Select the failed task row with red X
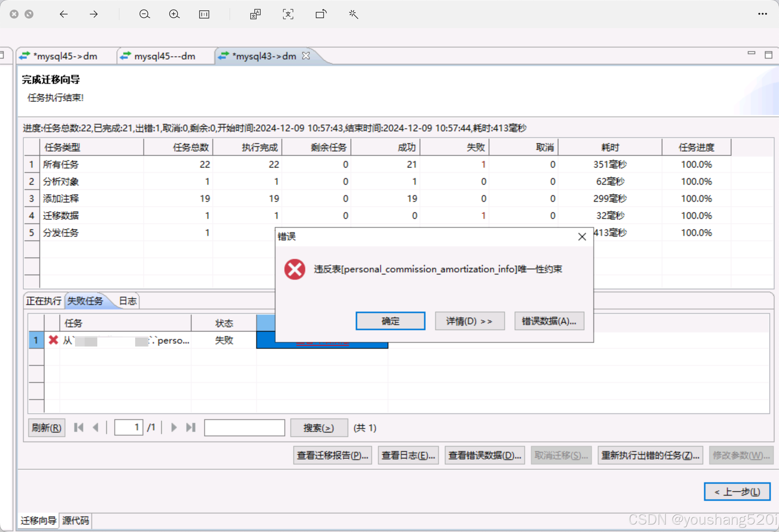Image resolution: width=779 pixels, height=532 pixels. coord(126,340)
